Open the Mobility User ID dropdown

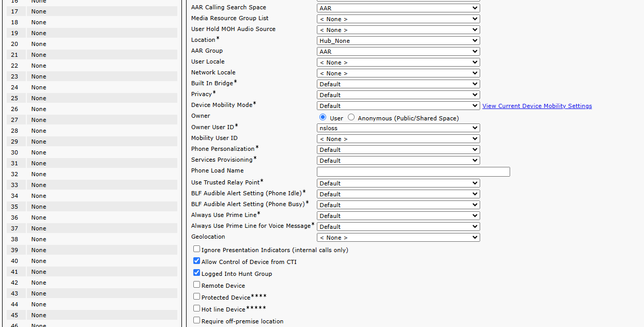click(398, 138)
